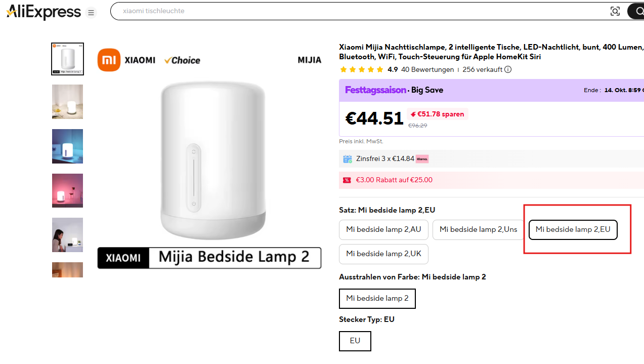This screenshot has width=644, height=364.
Task: Click the search magnifier button
Action: (x=635, y=11)
